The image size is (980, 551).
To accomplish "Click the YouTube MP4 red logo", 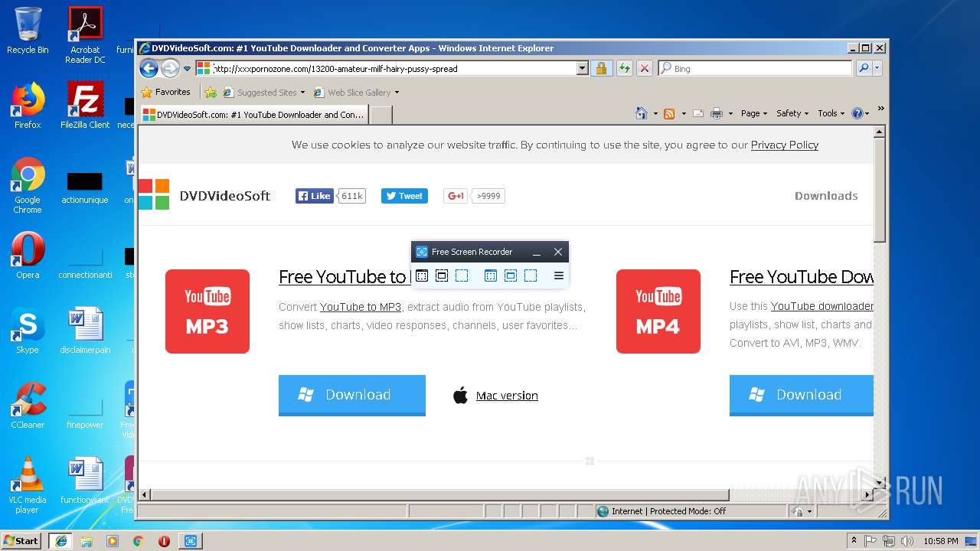I will pyautogui.click(x=658, y=311).
